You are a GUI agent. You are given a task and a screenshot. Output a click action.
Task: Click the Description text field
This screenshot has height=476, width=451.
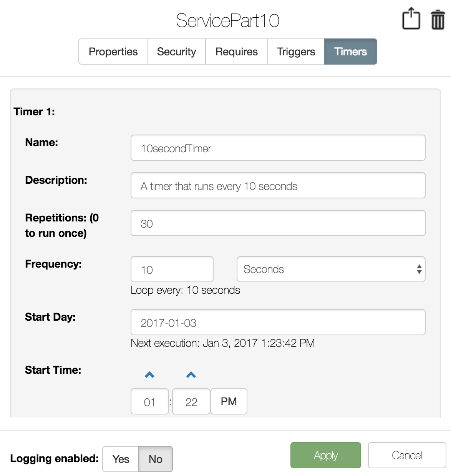(278, 185)
